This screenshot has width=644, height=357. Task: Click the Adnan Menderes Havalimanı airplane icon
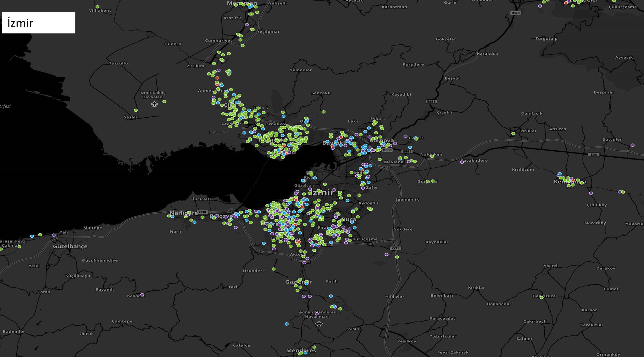pos(319,323)
